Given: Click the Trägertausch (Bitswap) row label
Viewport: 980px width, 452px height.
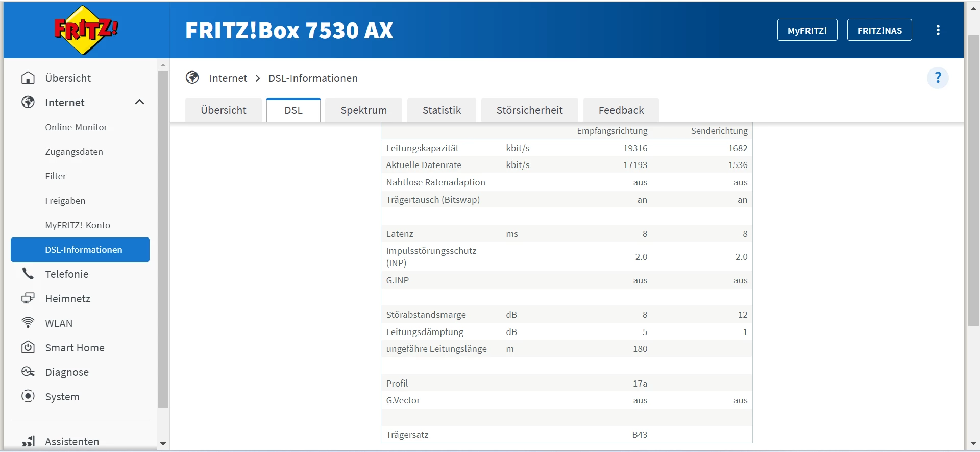Looking at the screenshot, I should [433, 200].
